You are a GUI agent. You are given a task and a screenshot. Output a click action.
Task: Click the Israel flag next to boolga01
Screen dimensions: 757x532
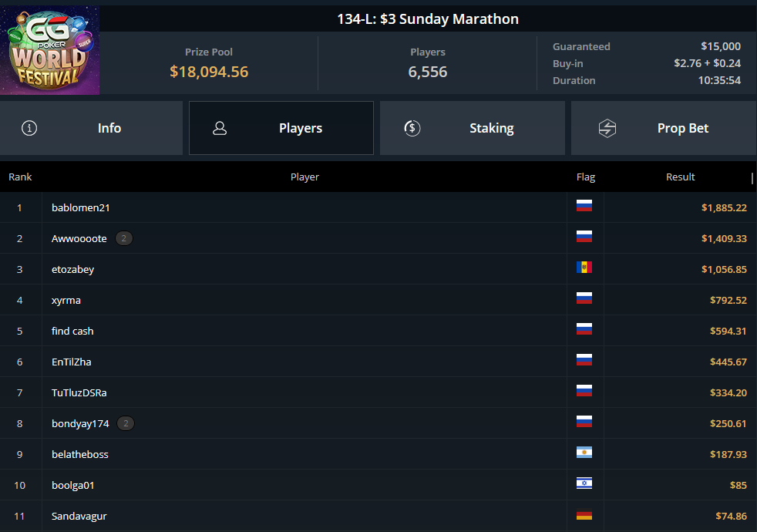click(x=584, y=483)
